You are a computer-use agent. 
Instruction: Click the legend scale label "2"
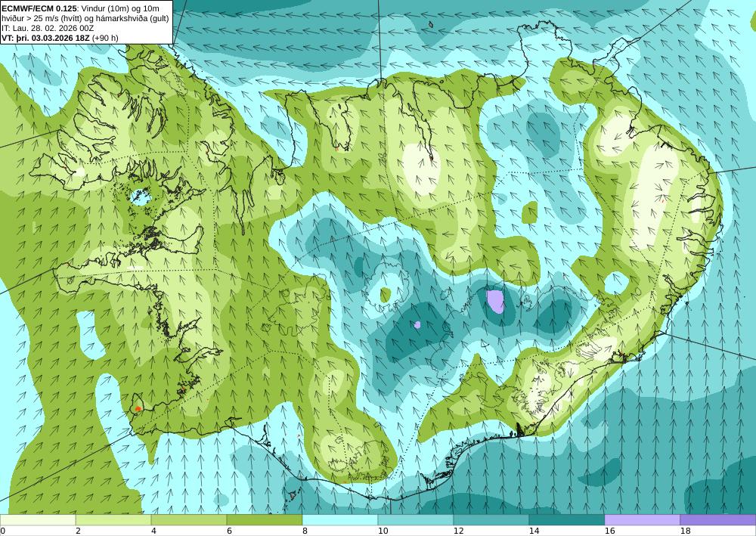pos(78,531)
